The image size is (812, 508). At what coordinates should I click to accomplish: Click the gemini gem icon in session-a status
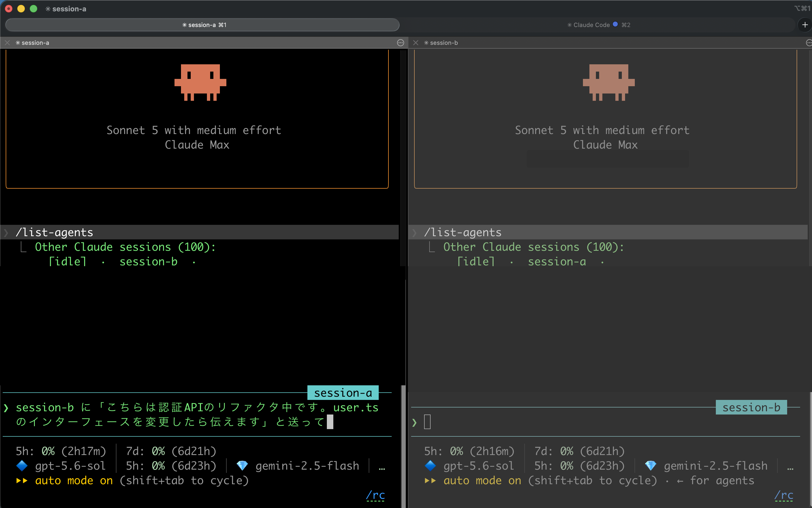[242, 466]
